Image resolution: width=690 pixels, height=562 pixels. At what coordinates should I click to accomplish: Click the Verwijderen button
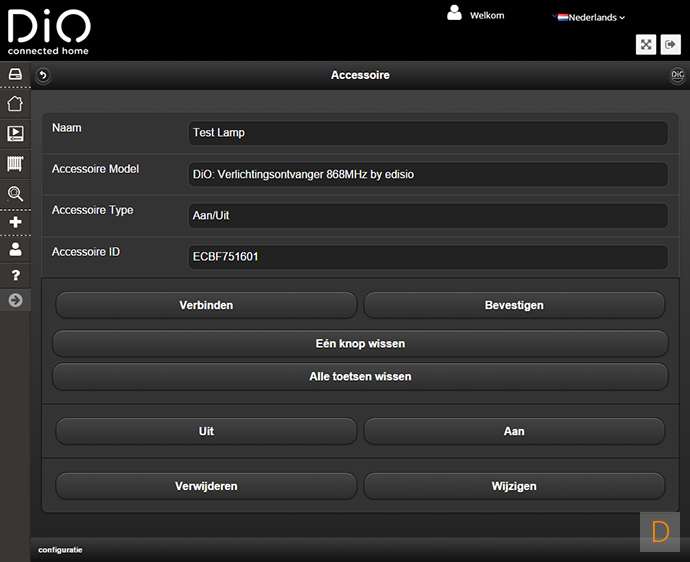[x=206, y=486]
